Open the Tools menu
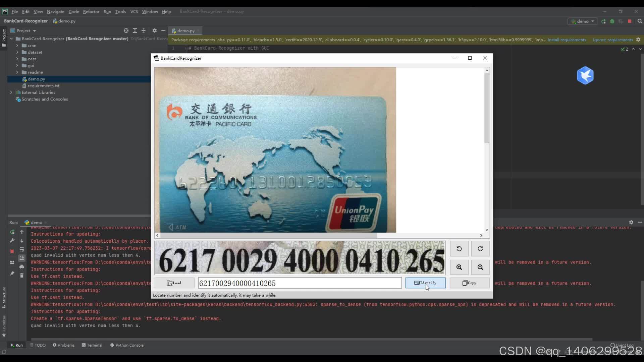Image resolution: width=644 pixels, height=362 pixels. coord(121,11)
